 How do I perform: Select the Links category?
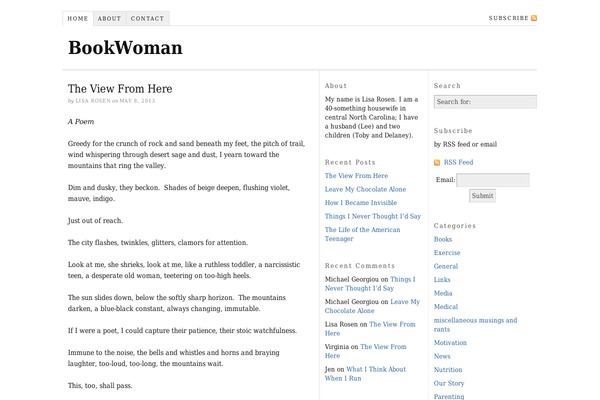[x=442, y=280]
